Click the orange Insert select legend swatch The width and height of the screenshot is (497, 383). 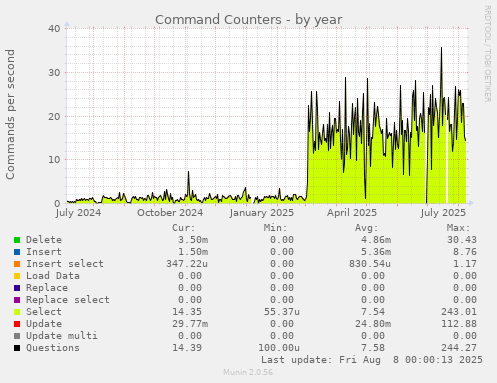pos(17,264)
